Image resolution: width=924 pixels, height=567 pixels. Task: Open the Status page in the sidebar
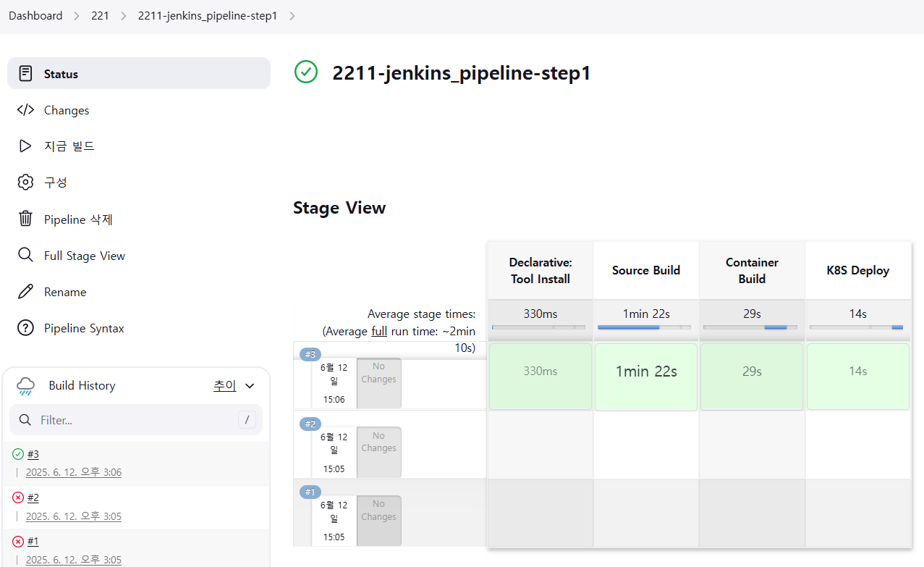click(139, 73)
